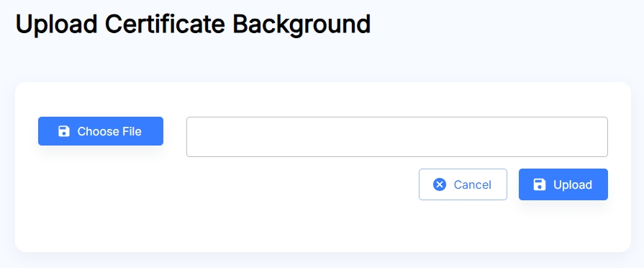Screen dimensions: 644x268
Task: Click the disk icon on Choose File
Action: pos(63,131)
